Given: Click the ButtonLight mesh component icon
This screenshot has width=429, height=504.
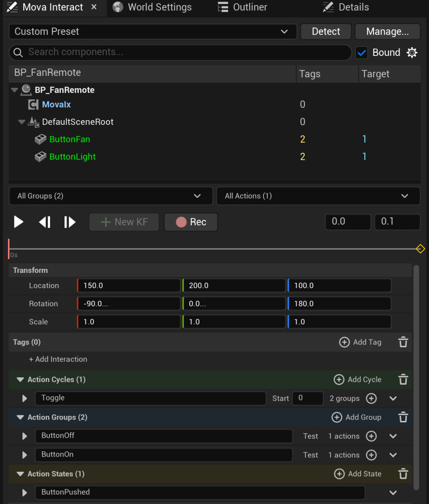Looking at the screenshot, I should (x=41, y=157).
